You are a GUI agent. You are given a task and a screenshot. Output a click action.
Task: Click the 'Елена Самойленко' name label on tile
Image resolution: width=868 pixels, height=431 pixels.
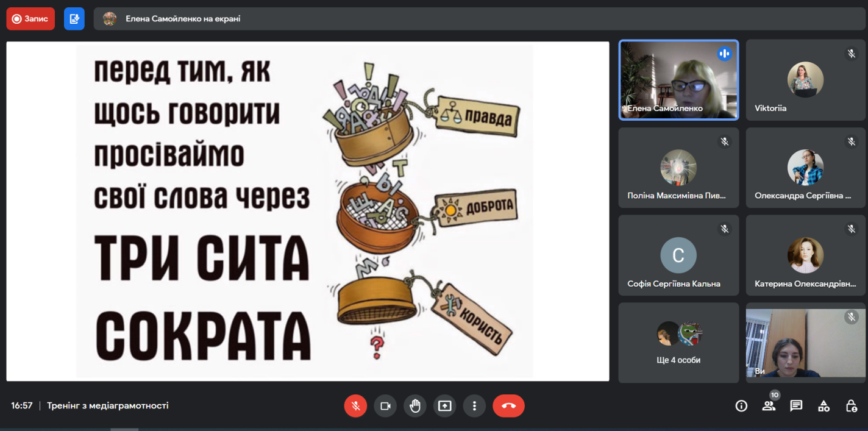666,109
